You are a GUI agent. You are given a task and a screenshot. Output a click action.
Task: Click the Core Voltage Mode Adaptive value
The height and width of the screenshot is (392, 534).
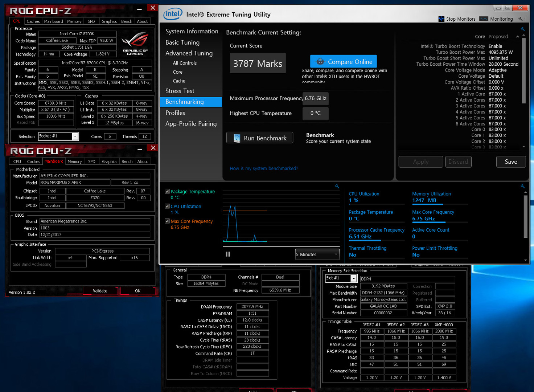[x=498, y=70]
